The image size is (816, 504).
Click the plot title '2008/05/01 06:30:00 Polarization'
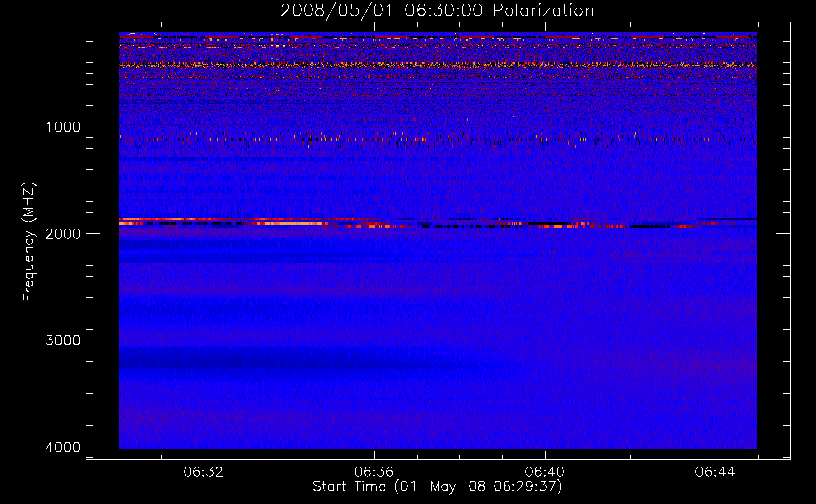tap(437, 11)
